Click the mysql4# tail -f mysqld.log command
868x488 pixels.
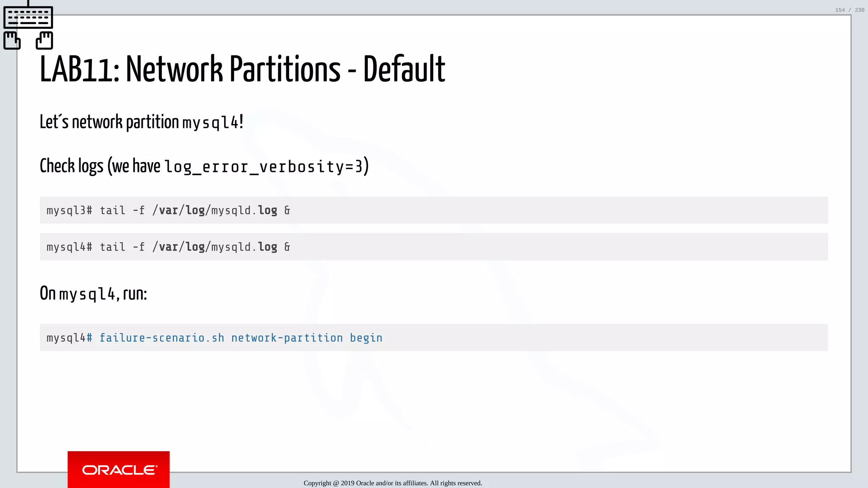pyautogui.click(x=434, y=247)
